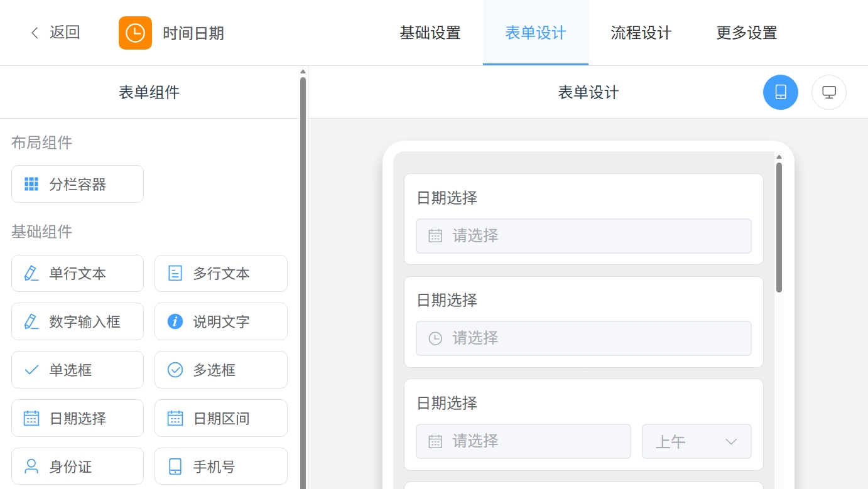Open the 上午 dropdown
868x489 pixels.
point(697,441)
